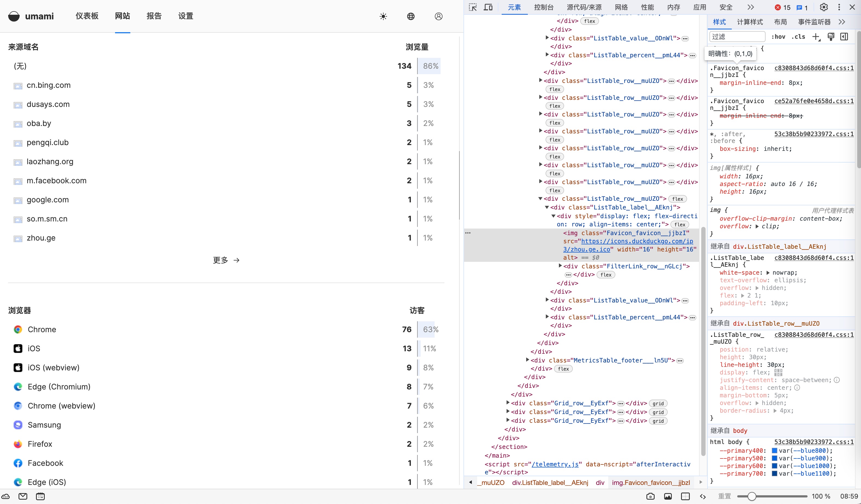This screenshot has width=861, height=504.
Task: Expand the FilterLink_row__nGLcj div node
Action: click(560, 266)
